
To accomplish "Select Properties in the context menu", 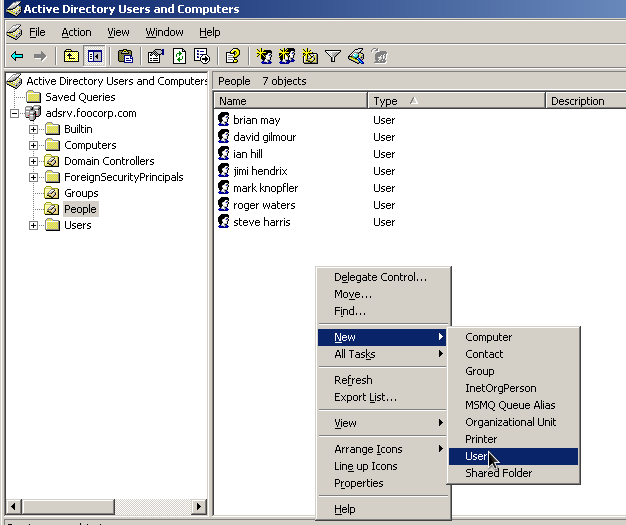I will pos(382,483).
